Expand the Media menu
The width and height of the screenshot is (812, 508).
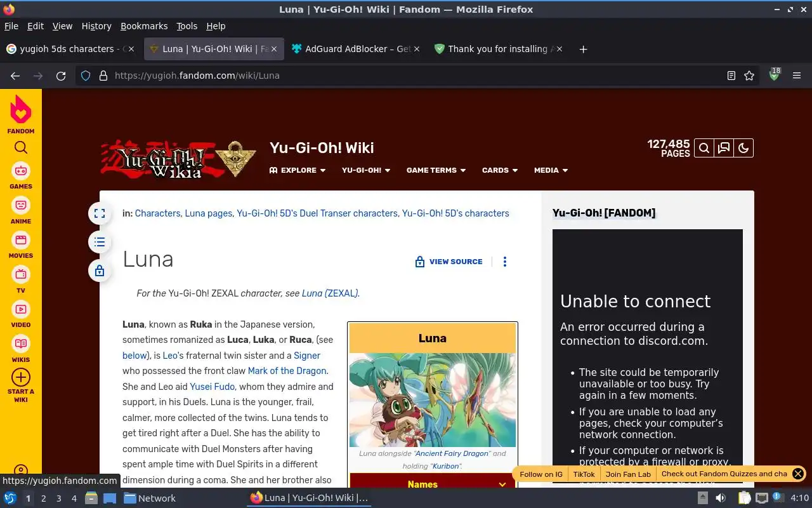tap(551, 170)
